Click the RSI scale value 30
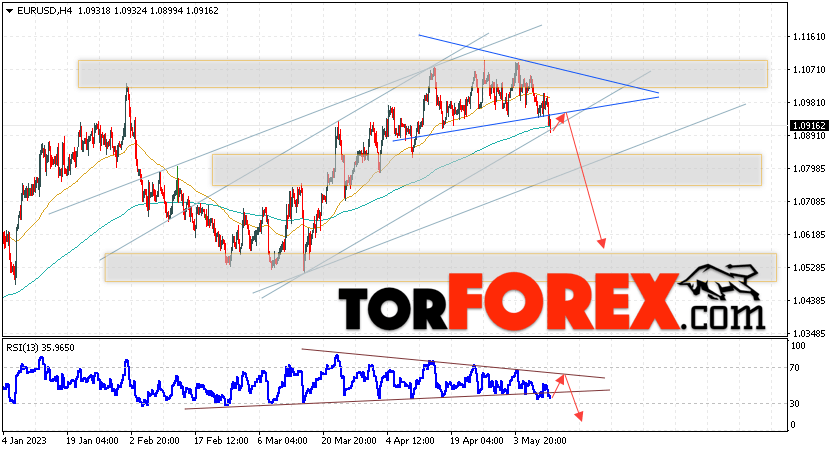This screenshot has width=833, height=452. pyautogui.click(x=795, y=404)
